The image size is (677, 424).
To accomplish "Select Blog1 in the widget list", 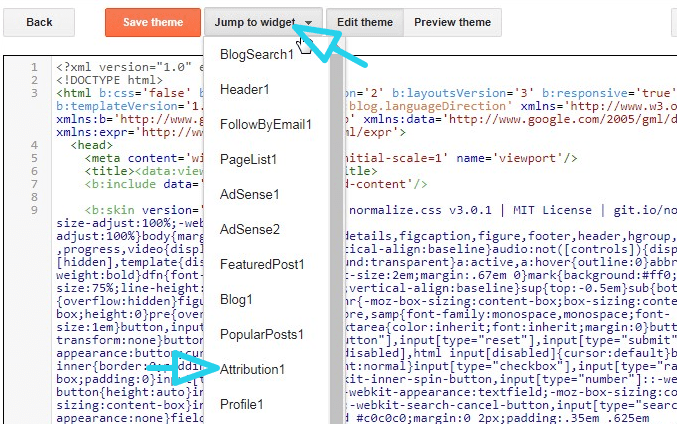I will [236, 299].
